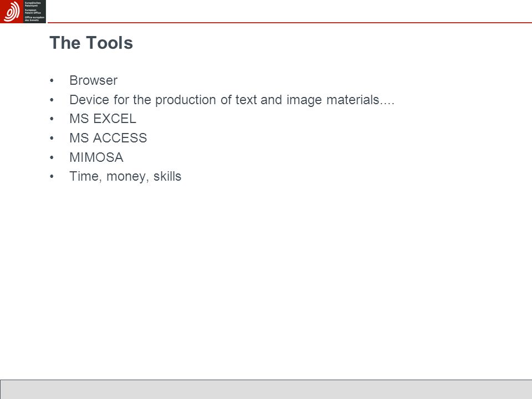Click the bullet dot beside Browser
Image resolution: width=532 pixels, height=399 pixels.
coord(52,80)
